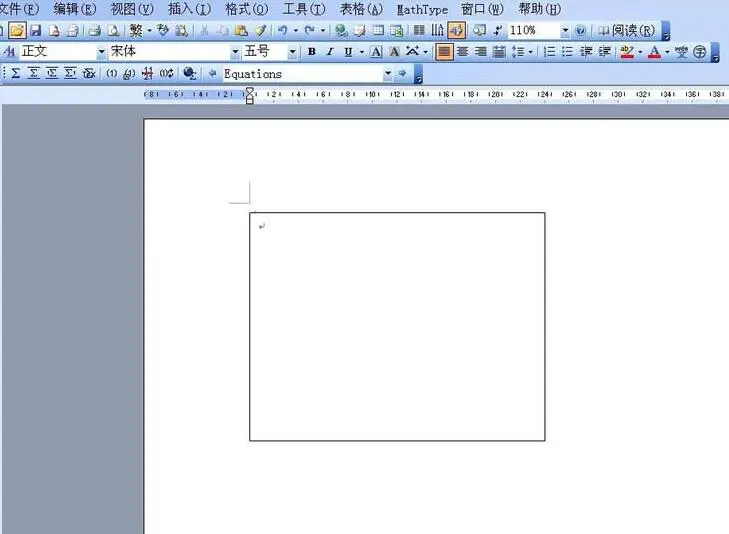Click the numbered list icon
Screen dimensions: 729x534
[549, 52]
